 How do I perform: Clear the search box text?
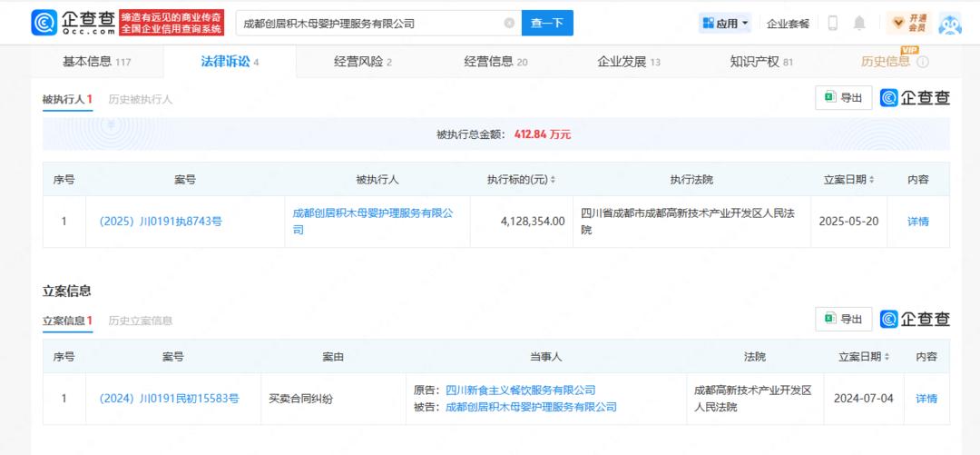pos(508,24)
